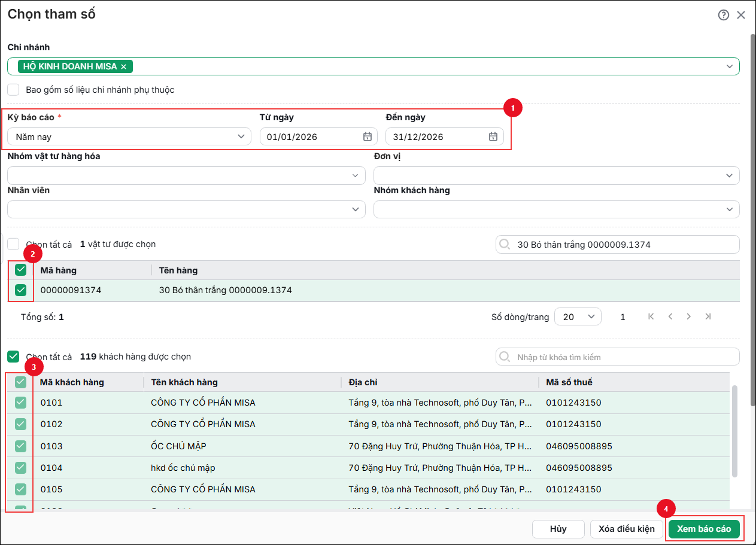Viewport: 756px width, 545px height.
Task: Open calendar picker for Từ ngày
Action: click(368, 136)
